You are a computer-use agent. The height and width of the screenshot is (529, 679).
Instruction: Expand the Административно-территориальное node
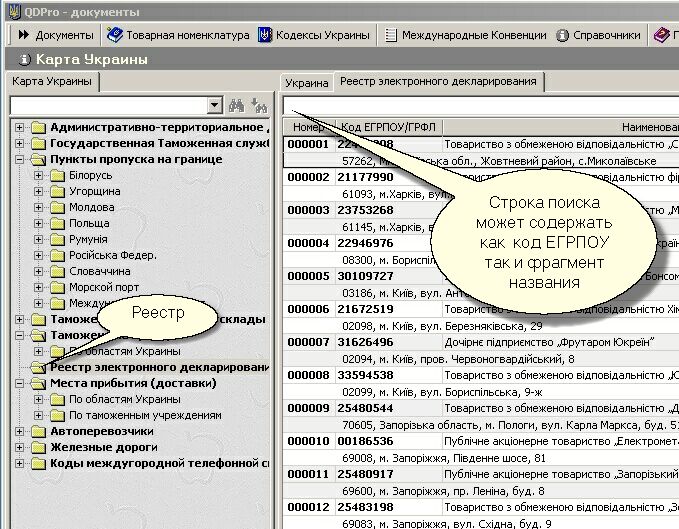point(19,127)
